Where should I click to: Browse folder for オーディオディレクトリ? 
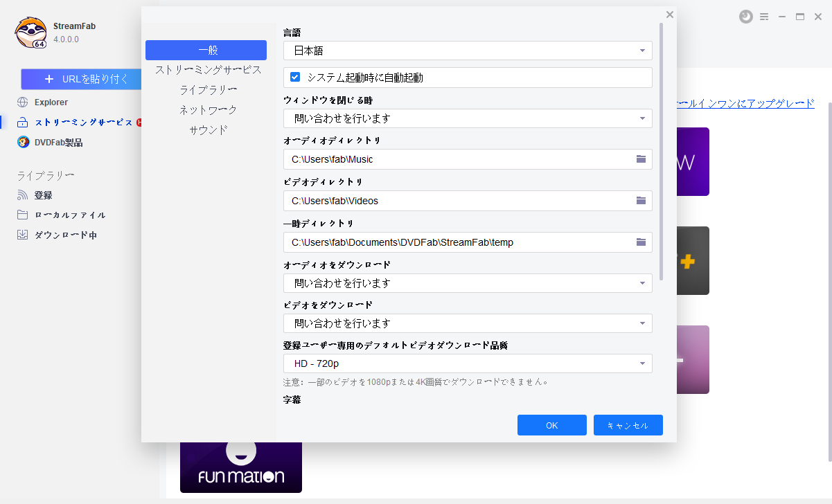click(641, 159)
